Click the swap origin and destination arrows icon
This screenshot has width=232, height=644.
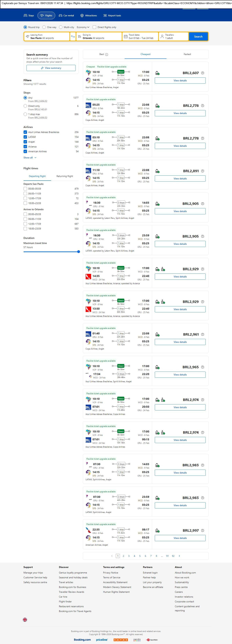coord(73,36)
